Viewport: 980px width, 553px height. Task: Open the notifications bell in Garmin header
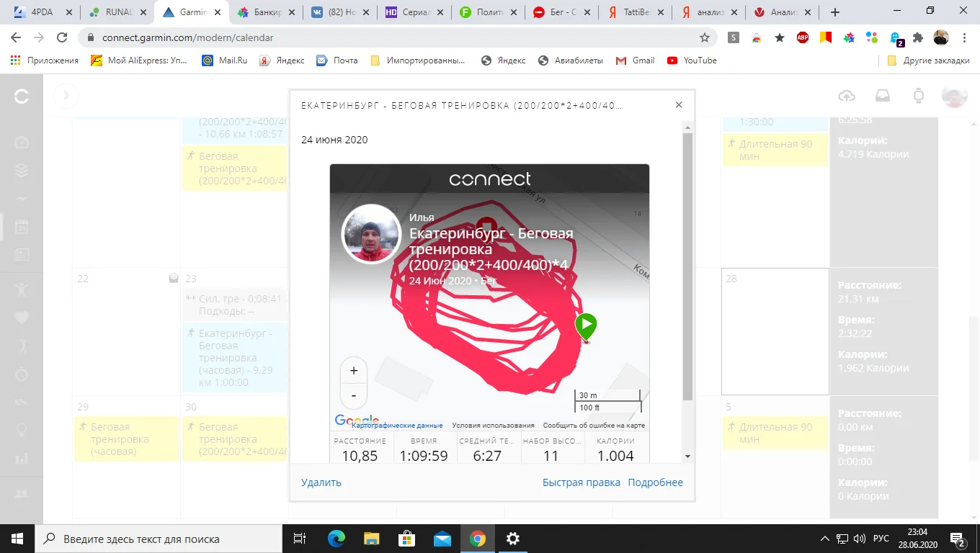pyautogui.click(x=919, y=96)
